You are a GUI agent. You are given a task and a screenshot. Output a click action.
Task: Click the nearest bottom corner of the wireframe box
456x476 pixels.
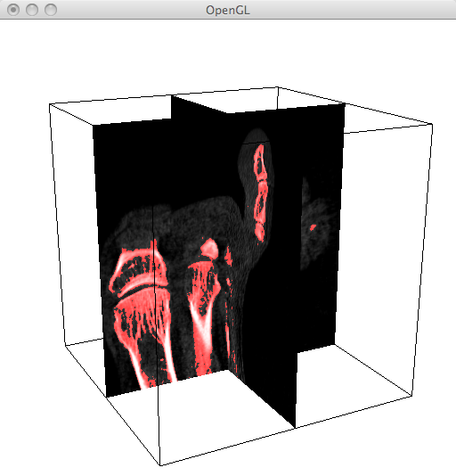[x=160, y=465]
